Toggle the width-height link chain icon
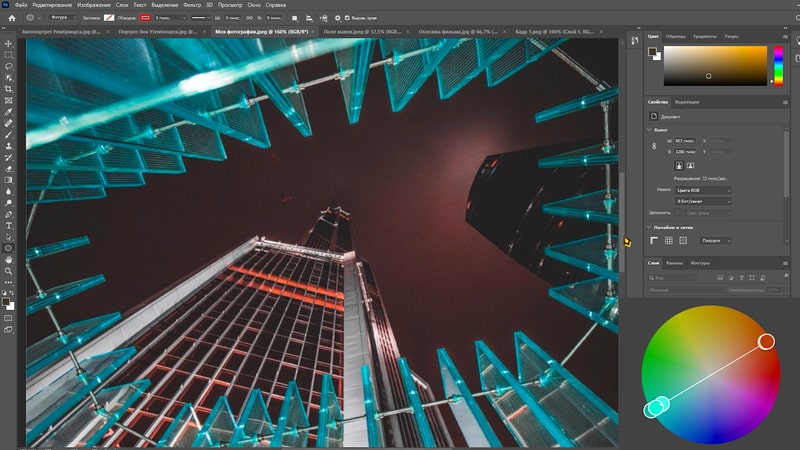The image size is (800, 450). [x=652, y=146]
